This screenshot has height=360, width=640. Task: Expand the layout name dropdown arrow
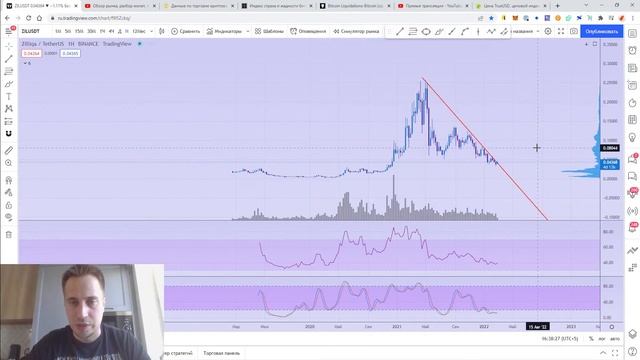538,31
